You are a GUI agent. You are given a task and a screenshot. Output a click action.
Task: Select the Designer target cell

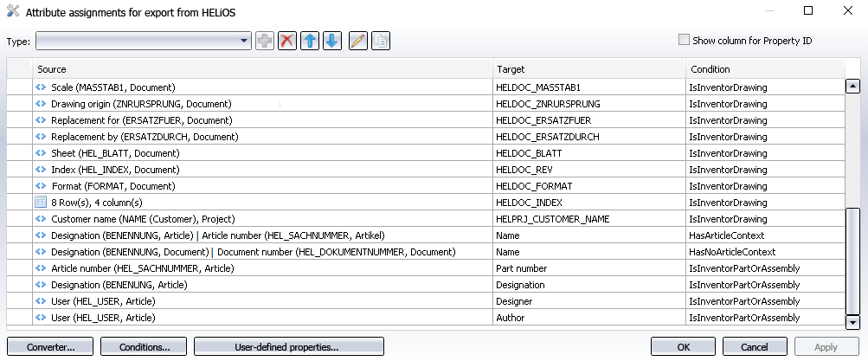coord(589,301)
